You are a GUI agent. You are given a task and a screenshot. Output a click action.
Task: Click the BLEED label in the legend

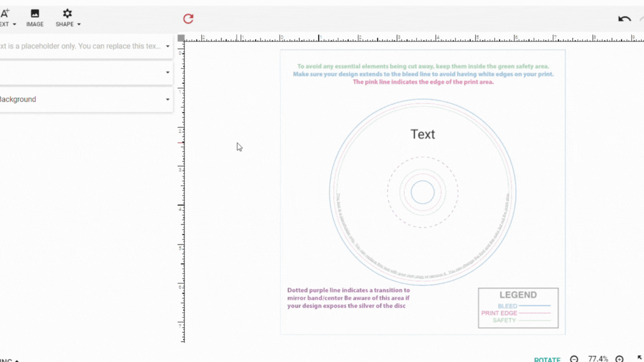click(x=507, y=306)
